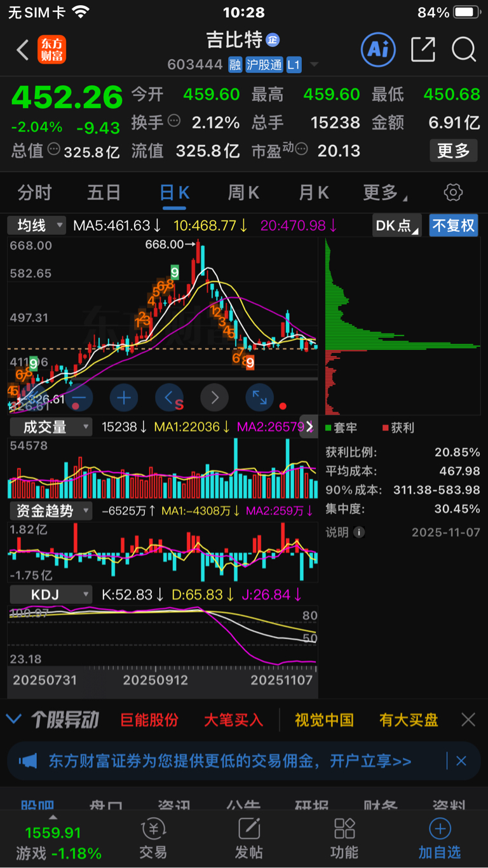
Task: Tap the 平均成本 467.98 value
Action: click(x=459, y=471)
